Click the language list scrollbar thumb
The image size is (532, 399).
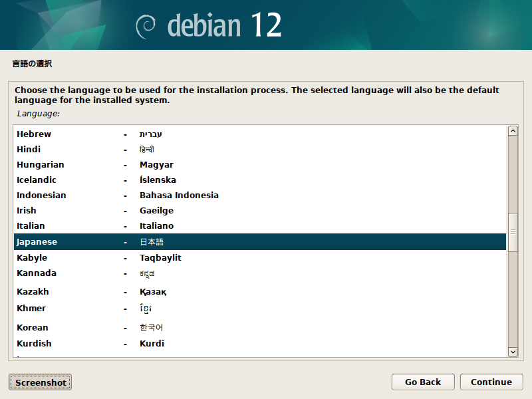click(x=513, y=232)
